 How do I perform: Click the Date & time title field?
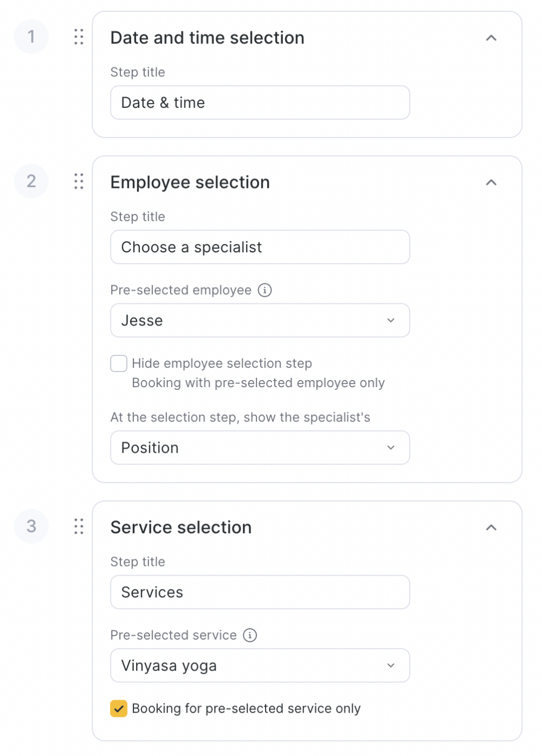(260, 103)
